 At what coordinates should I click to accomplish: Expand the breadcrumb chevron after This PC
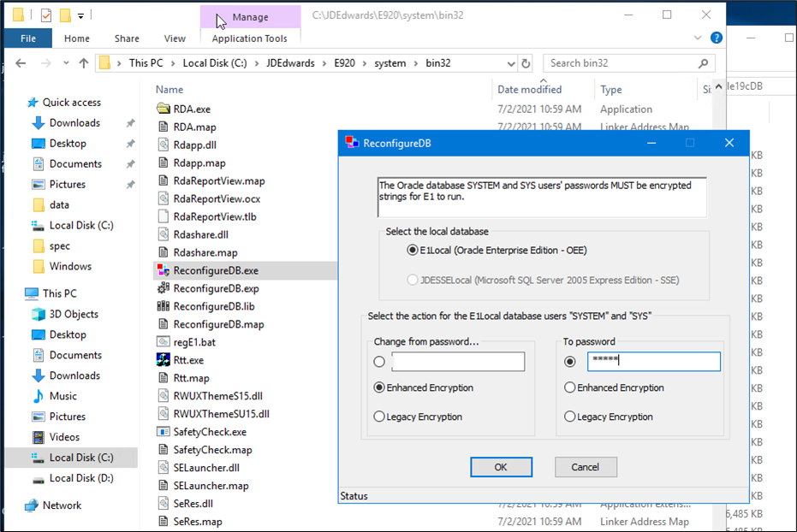click(x=173, y=63)
